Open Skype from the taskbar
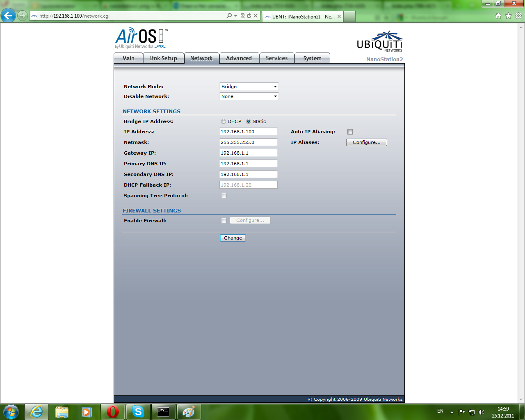Viewport: 525px width, 420px height. click(x=138, y=411)
